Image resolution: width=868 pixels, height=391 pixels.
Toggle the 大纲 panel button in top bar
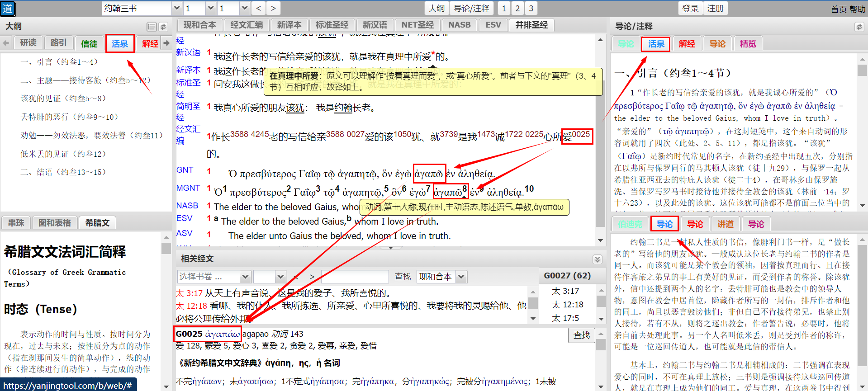tap(436, 8)
